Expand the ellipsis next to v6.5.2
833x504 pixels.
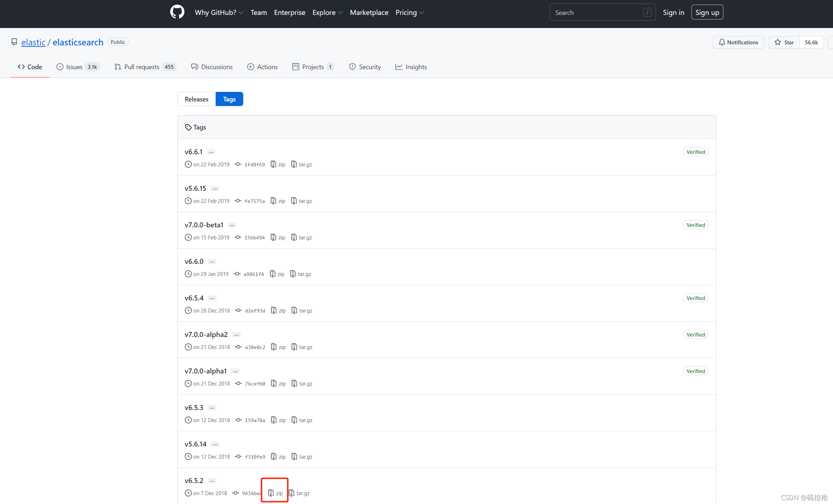coord(212,481)
